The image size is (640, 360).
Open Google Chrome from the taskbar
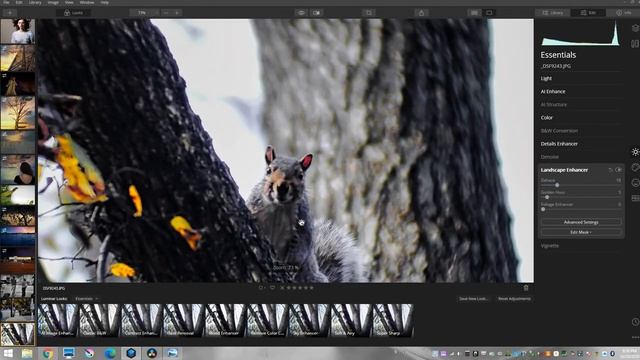click(x=48, y=353)
